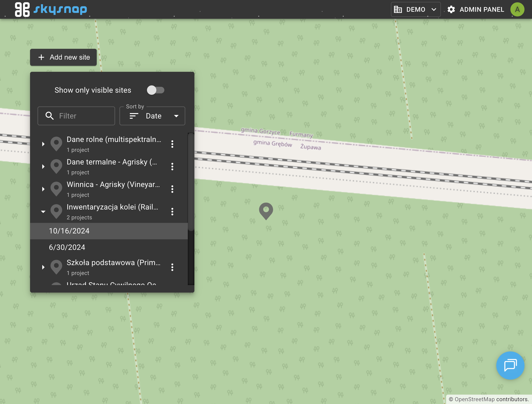
Task: Open the Admin Panel gear icon
Action: (x=451, y=9)
